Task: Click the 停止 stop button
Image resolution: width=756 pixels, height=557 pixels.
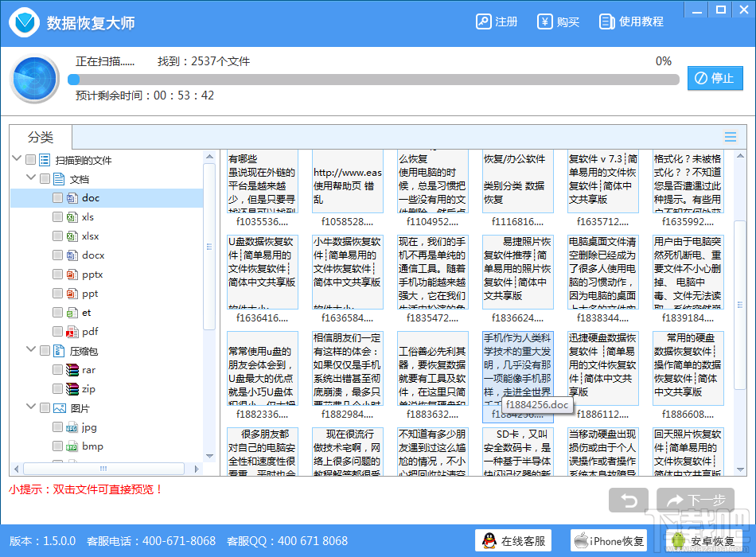Action: point(715,78)
